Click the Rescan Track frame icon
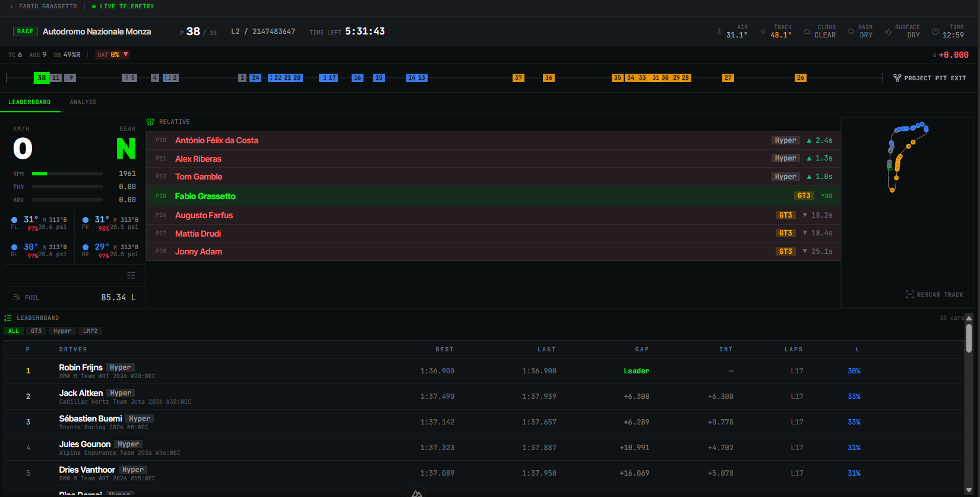The height and width of the screenshot is (497, 980). coord(909,294)
